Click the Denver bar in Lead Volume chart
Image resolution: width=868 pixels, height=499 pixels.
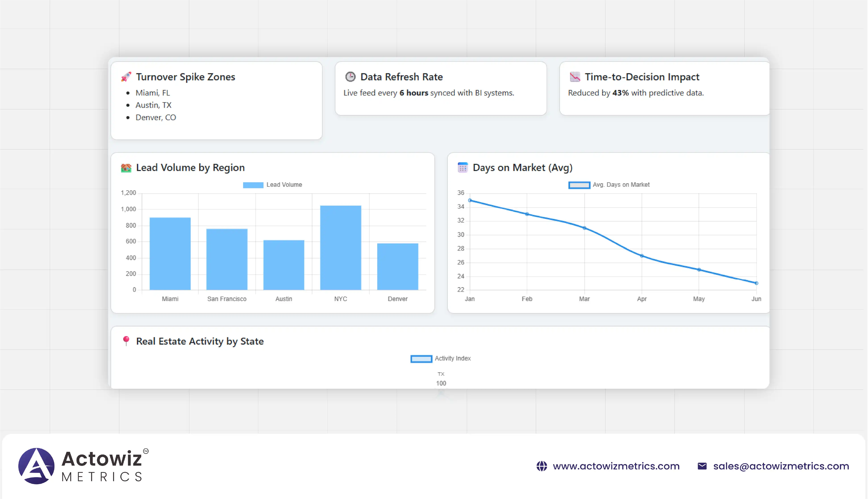(x=398, y=266)
